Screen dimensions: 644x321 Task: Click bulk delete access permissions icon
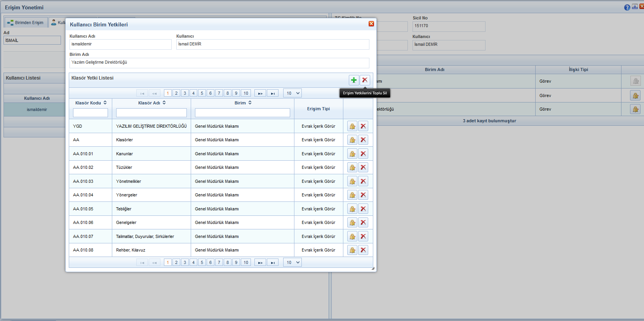365,80
